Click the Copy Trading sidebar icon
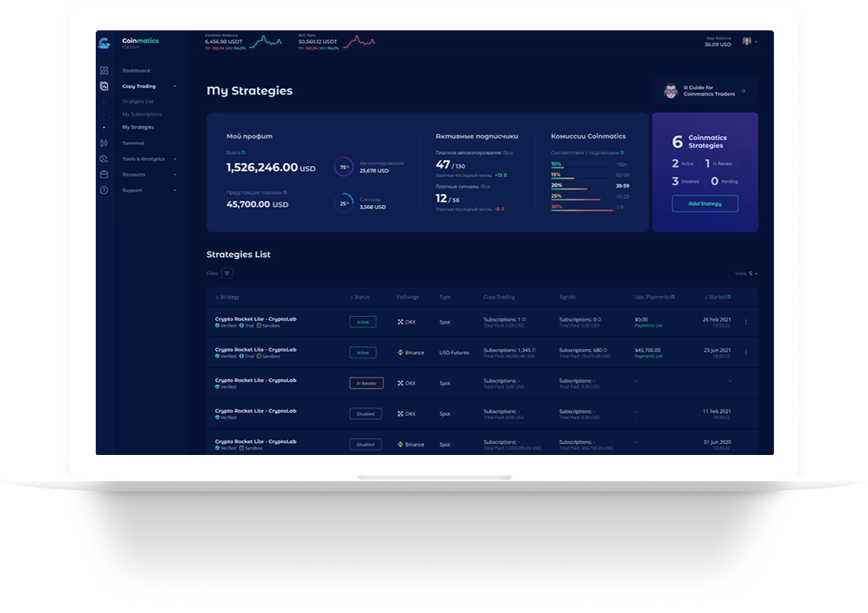Screen dimensions: 868x613 (104, 86)
